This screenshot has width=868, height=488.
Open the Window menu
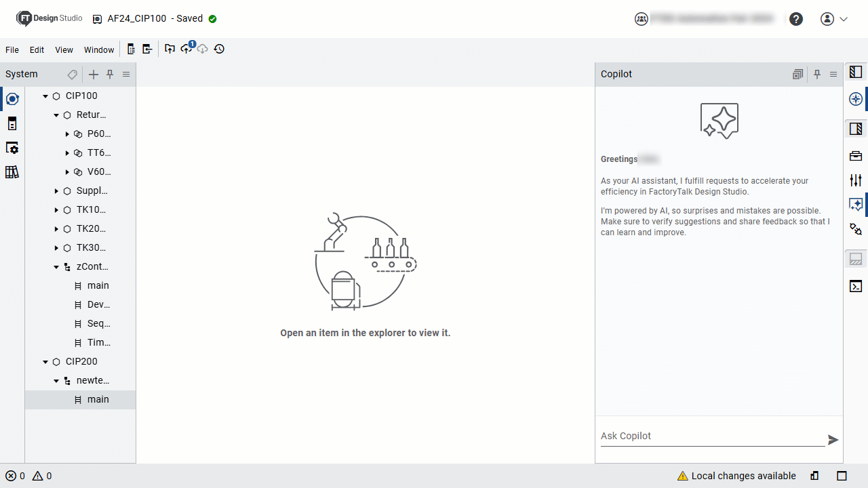pyautogui.click(x=98, y=49)
